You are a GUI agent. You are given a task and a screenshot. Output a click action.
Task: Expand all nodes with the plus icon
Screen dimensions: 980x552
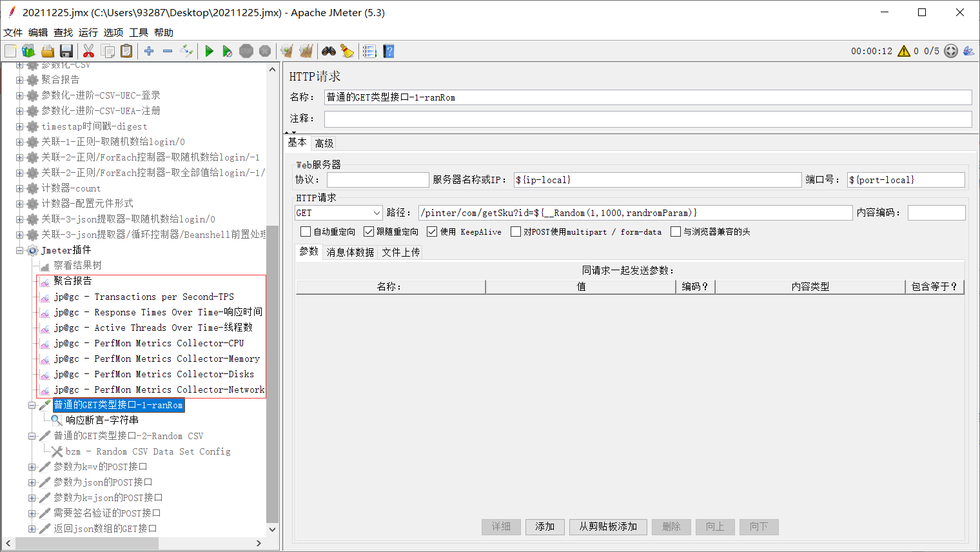point(149,51)
